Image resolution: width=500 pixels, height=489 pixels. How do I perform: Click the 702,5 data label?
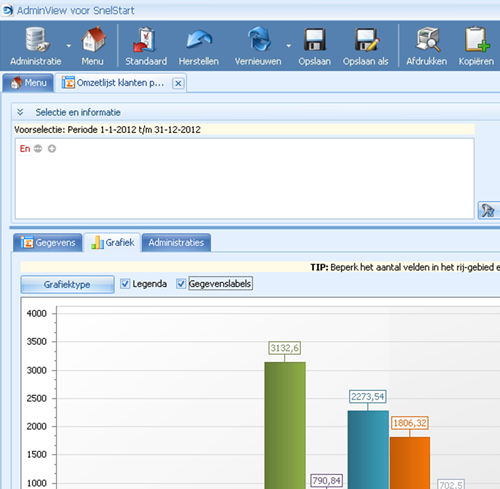pyautogui.click(x=451, y=484)
